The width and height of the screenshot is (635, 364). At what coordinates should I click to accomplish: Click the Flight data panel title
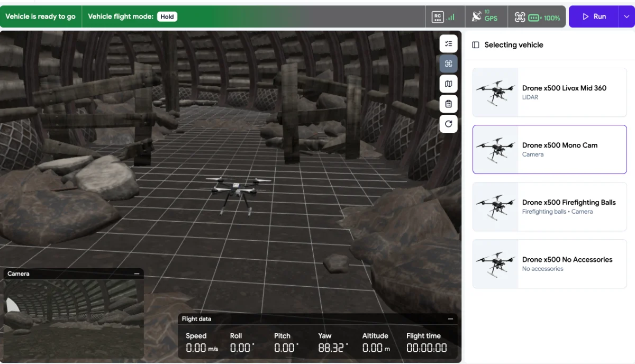click(x=196, y=319)
